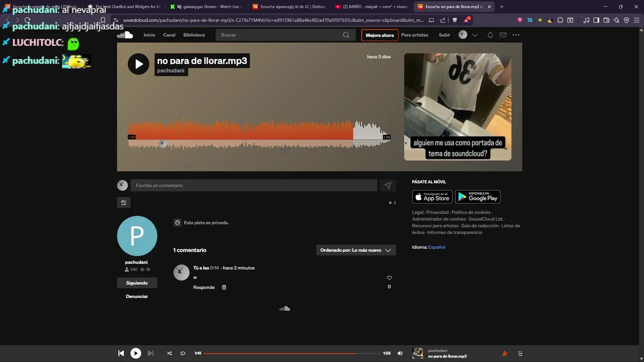Viewport: 644px width, 362px height.
Task: Open the SoundCloud logo home link
Action: click(125, 35)
